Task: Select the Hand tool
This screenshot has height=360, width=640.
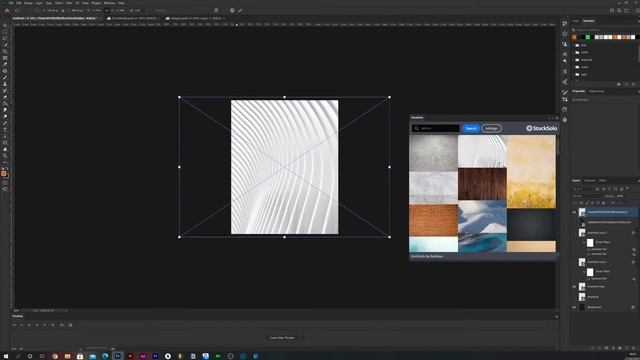Action: pos(5,149)
